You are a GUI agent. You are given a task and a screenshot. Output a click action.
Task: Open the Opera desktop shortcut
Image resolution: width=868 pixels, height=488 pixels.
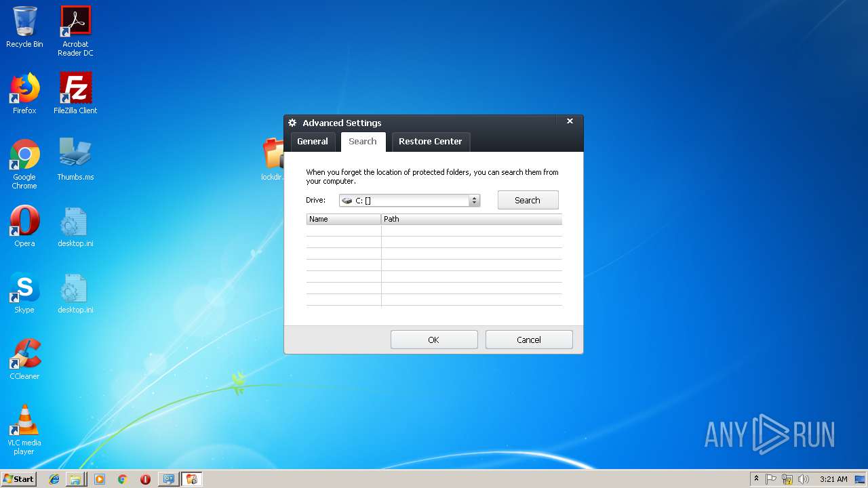(24, 226)
